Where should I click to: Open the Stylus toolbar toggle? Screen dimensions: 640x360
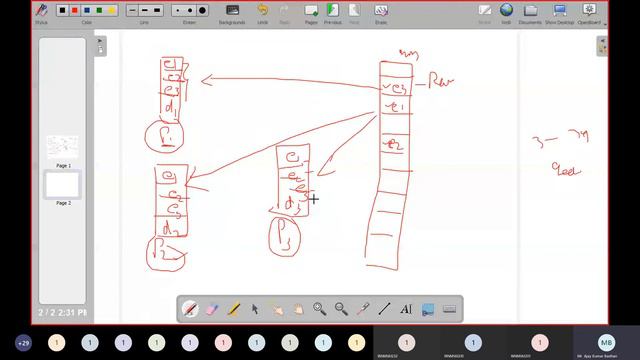pos(41,13)
